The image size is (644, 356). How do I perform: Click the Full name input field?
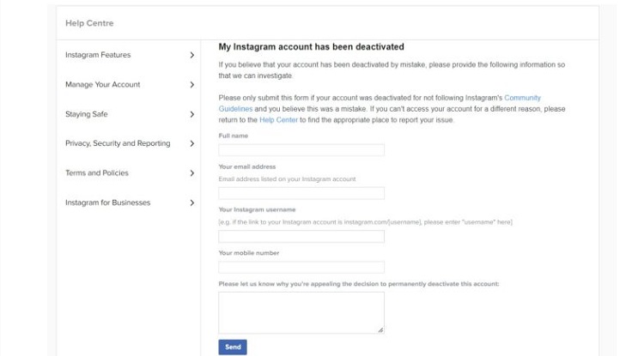(301, 150)
